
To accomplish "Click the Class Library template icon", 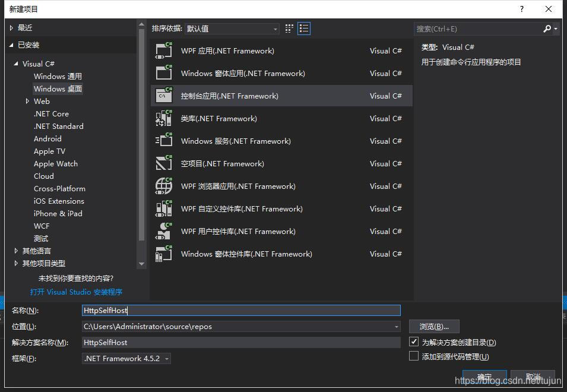I will (x=164, y=118).
